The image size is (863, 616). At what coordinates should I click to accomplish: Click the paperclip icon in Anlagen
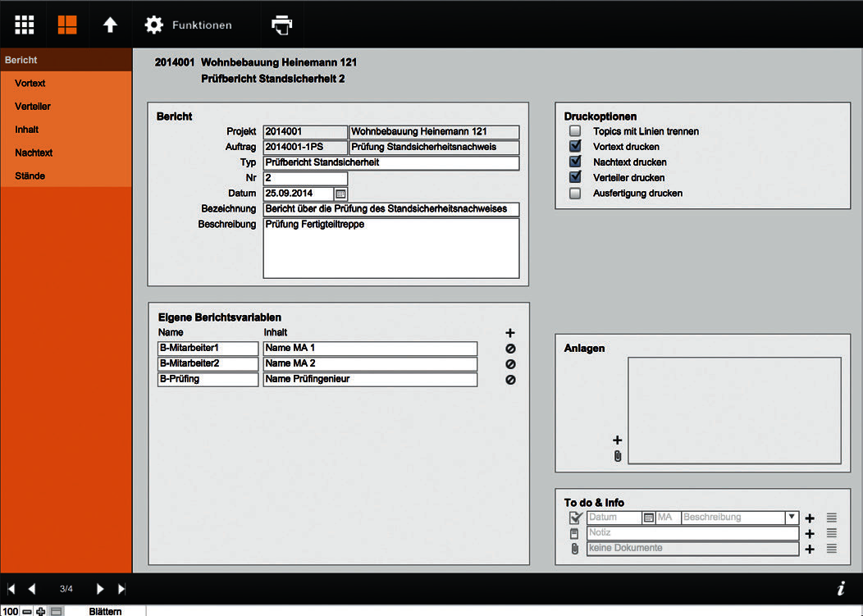click(618, 456)
